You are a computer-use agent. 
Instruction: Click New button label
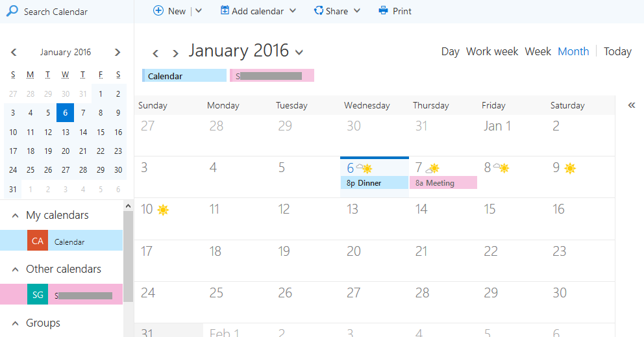pyautogui.click(x=177, y=11)
